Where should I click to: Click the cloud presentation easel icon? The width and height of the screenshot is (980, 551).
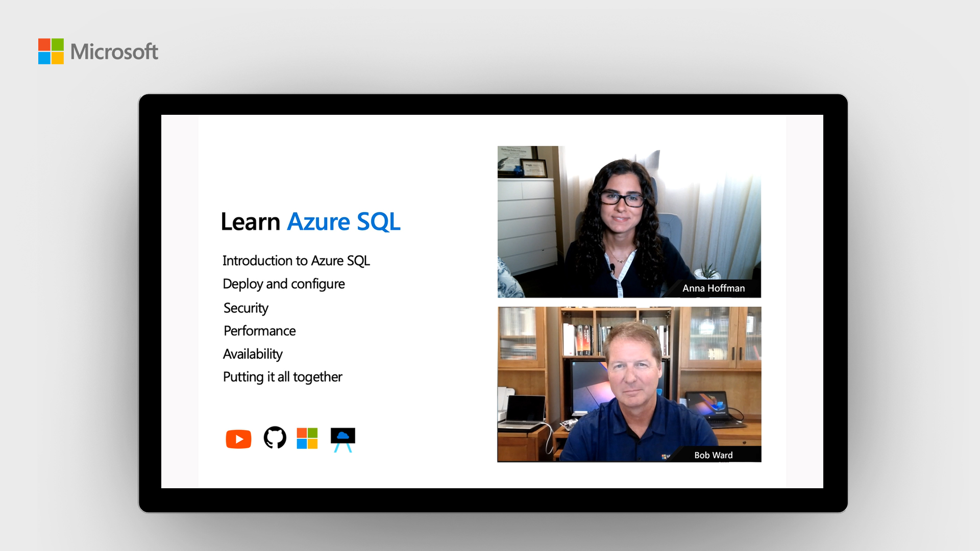click(342, 439)
